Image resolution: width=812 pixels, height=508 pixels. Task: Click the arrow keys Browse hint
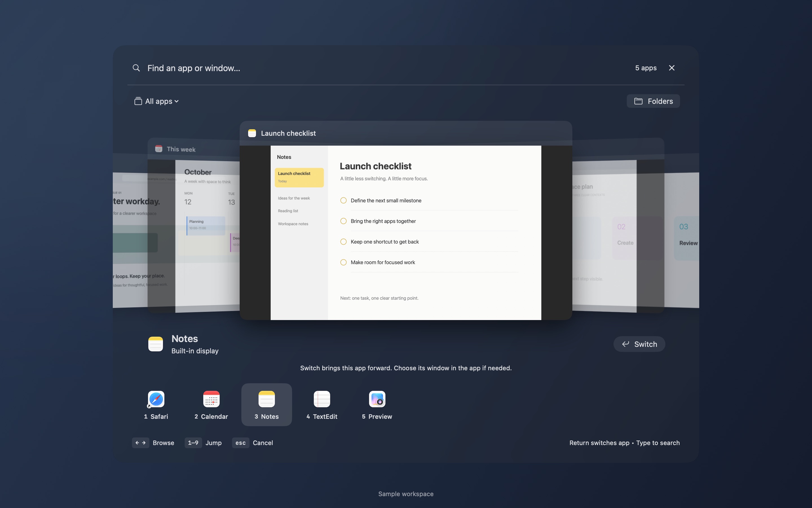[x=153, y=443]
